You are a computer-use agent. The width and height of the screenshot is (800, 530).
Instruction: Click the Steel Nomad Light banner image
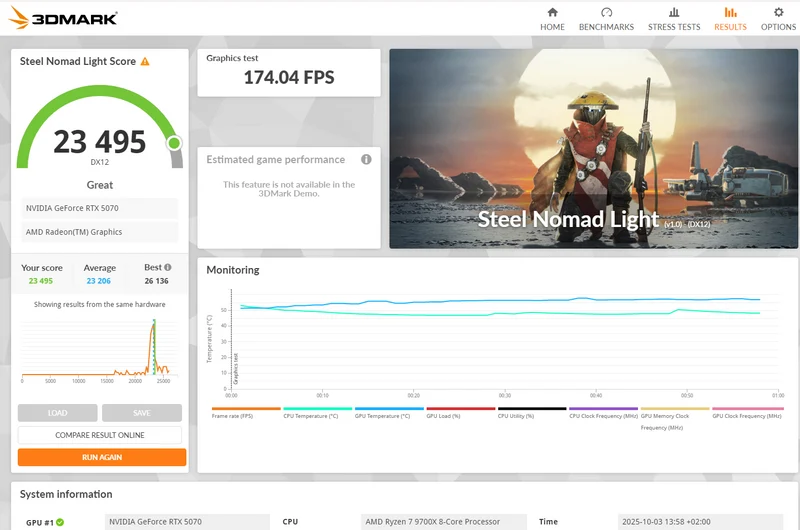click(593, 148)
